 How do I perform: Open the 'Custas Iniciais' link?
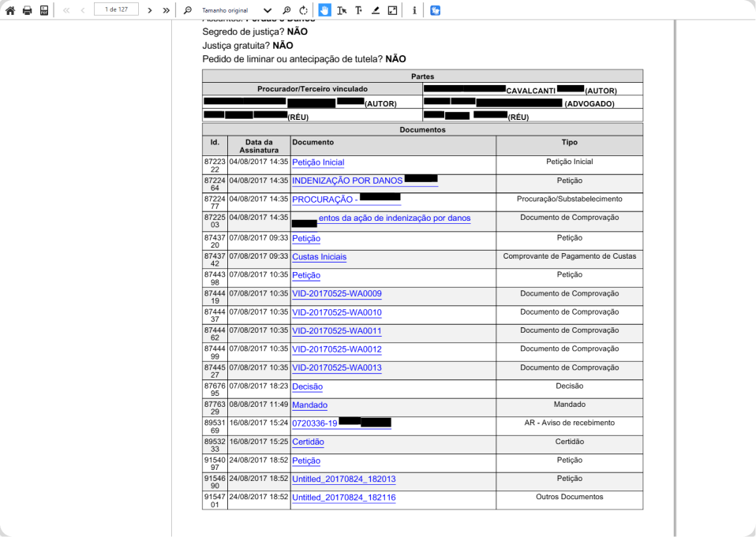coord(319,257)
